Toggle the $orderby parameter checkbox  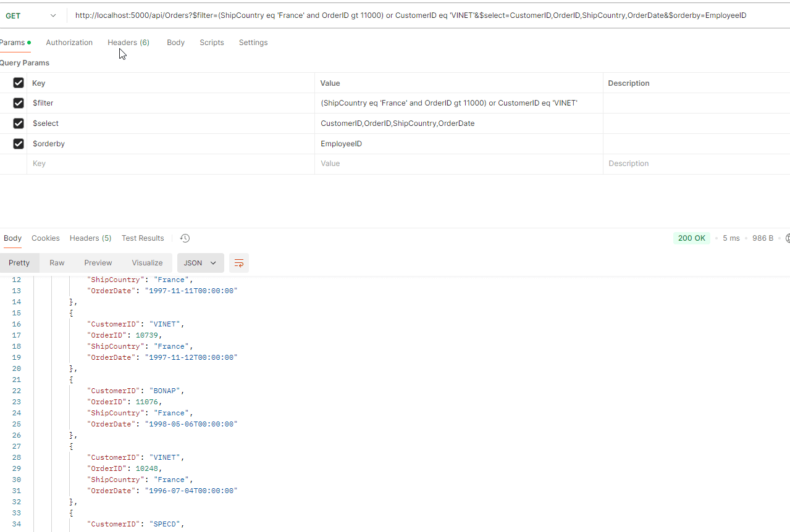click(x=19, y=144)
